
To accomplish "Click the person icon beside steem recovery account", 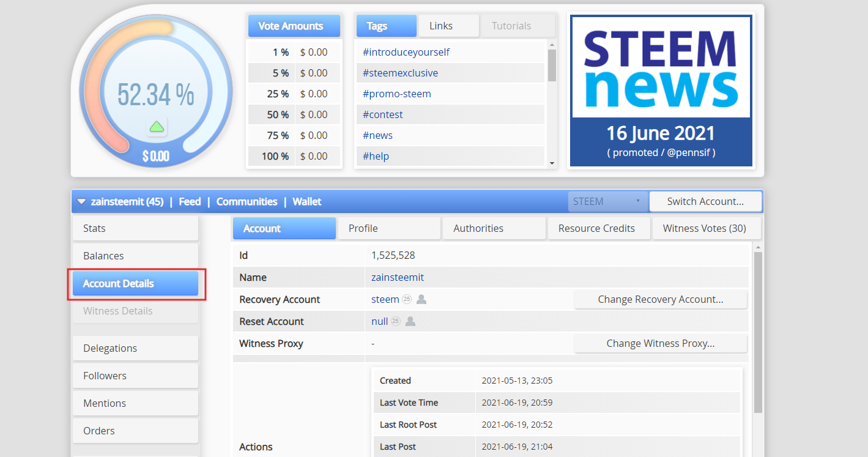I will point(421,299).
